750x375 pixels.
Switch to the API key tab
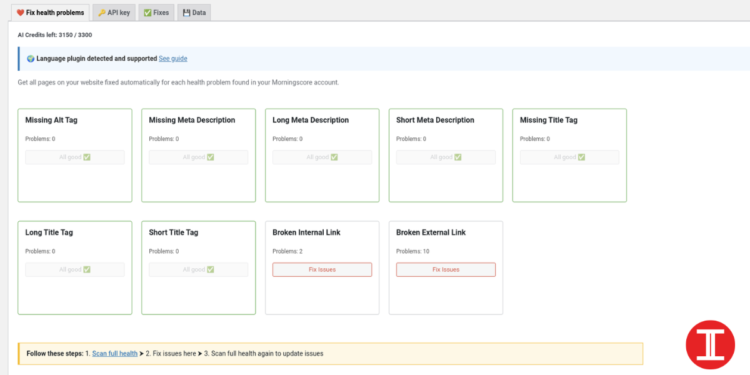tap(114, 13)
